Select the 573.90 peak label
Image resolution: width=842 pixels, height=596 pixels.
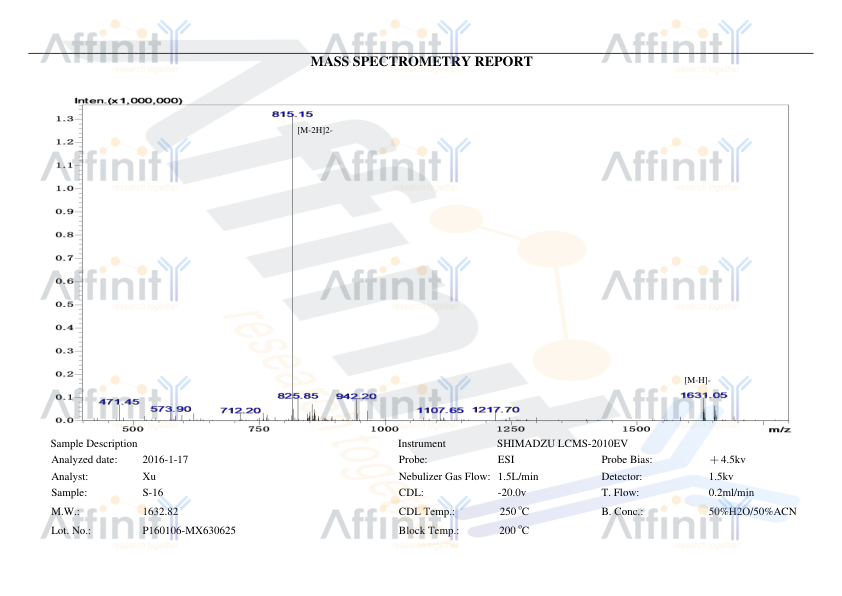[x=171, y=409]
